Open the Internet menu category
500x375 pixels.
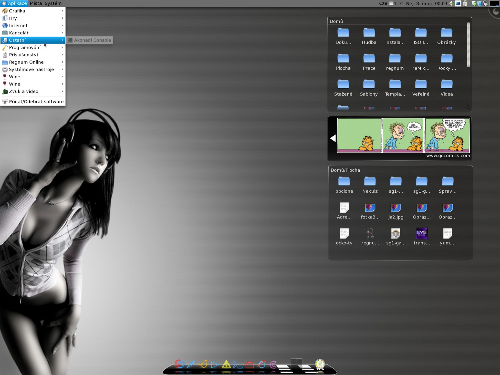[33, 25]
